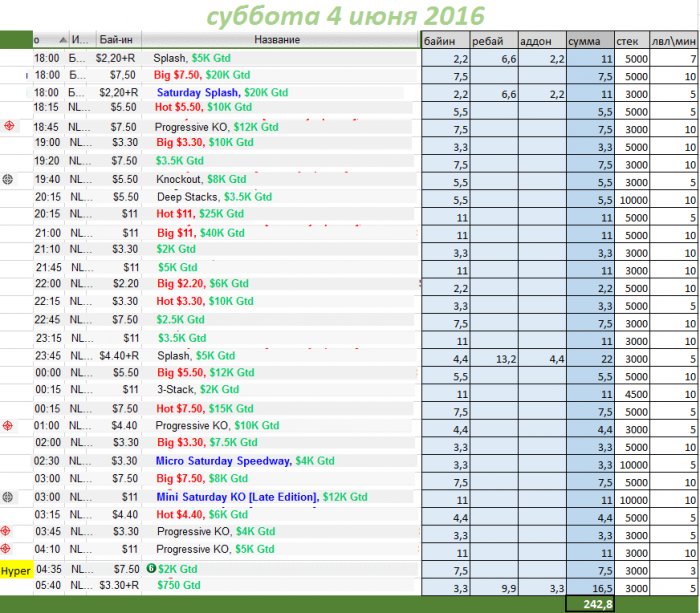This screenshot has width=700, height=613.
Task: Open Hot $7.50, $15K Gtd tournament
Action: pos(205,409)
